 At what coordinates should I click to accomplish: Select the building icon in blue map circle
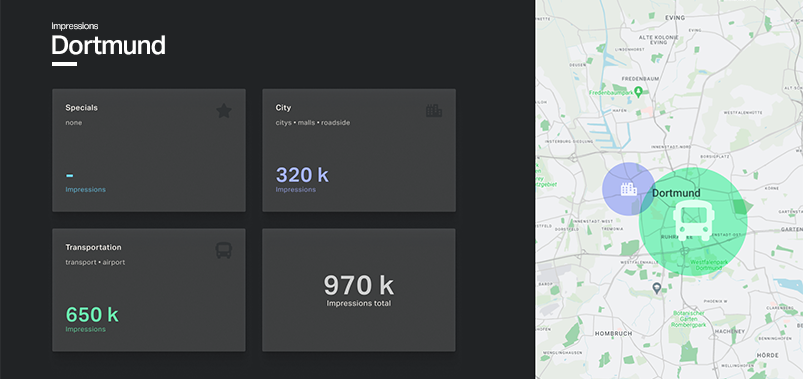coord(629,190)
